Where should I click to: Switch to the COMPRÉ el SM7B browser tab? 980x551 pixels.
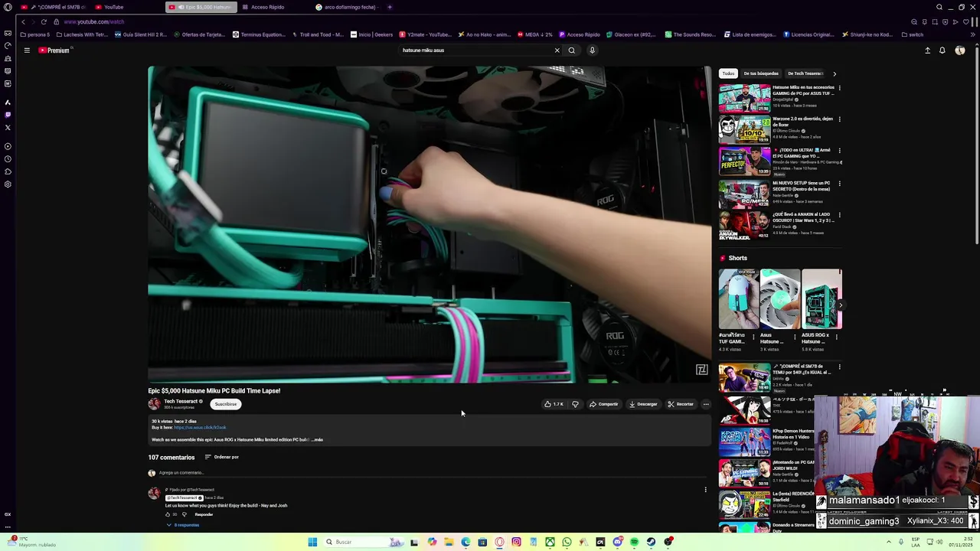54,7
